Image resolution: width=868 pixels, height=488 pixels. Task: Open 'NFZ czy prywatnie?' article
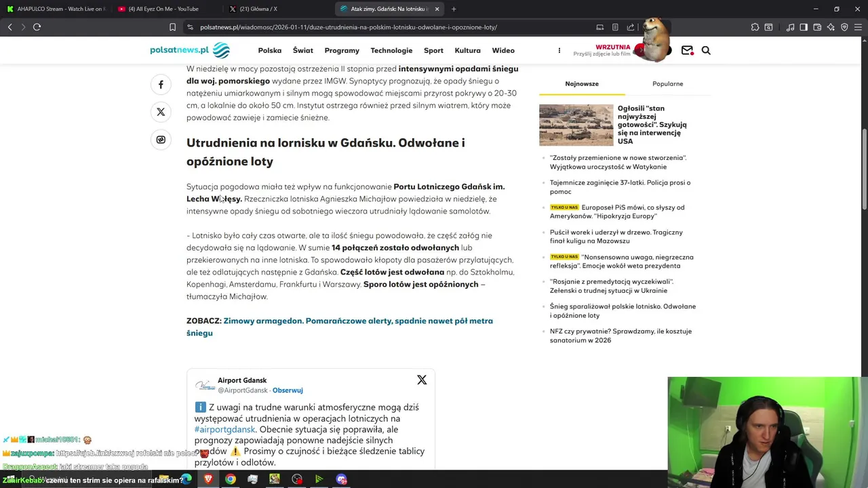pyautogui.click(x=621, y=335)
